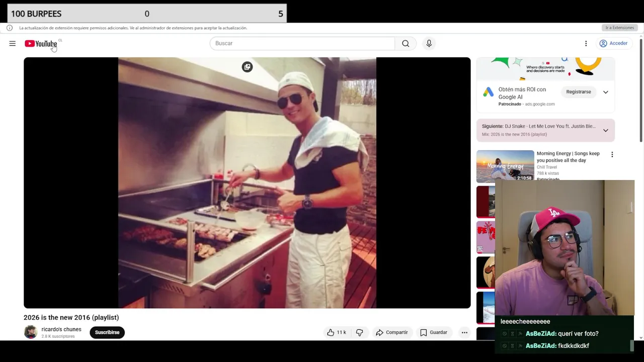Click Registrarse on the Google AI ad
Image resolution: width=644 pixels, height=362 pixels.
[x=578, y=92]
